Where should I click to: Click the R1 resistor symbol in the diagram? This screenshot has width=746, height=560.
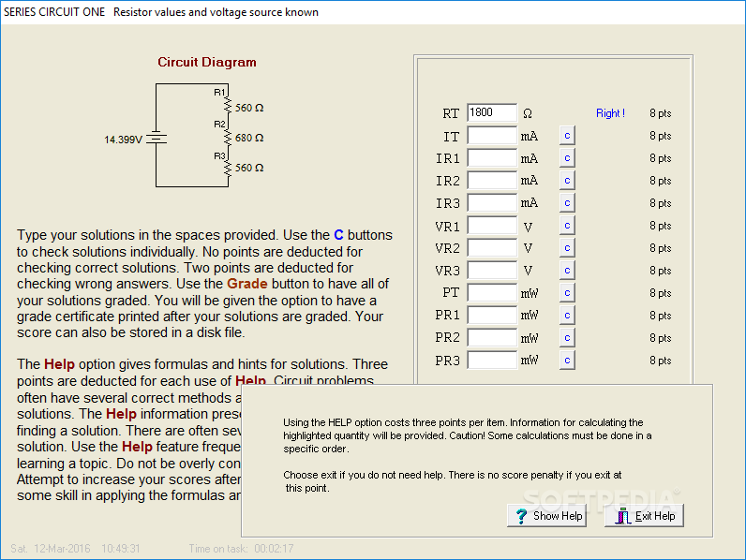pyautogui.click(x=228, y=105)
